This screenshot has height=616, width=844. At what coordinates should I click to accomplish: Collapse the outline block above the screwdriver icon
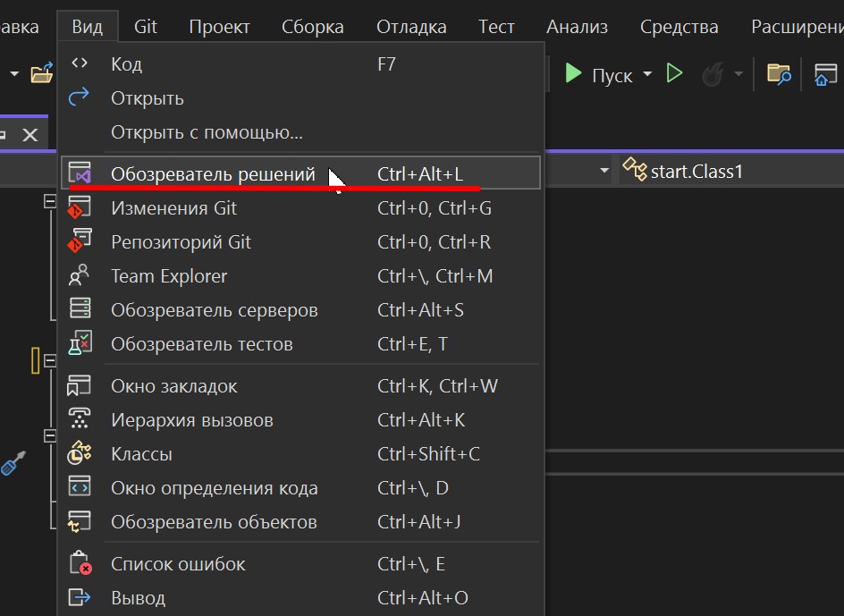[50, 435]
